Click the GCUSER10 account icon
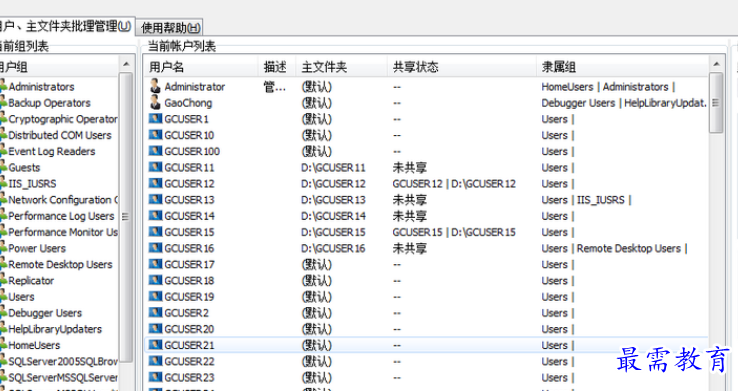Screen dimensions: 738x391 point(155,135)
